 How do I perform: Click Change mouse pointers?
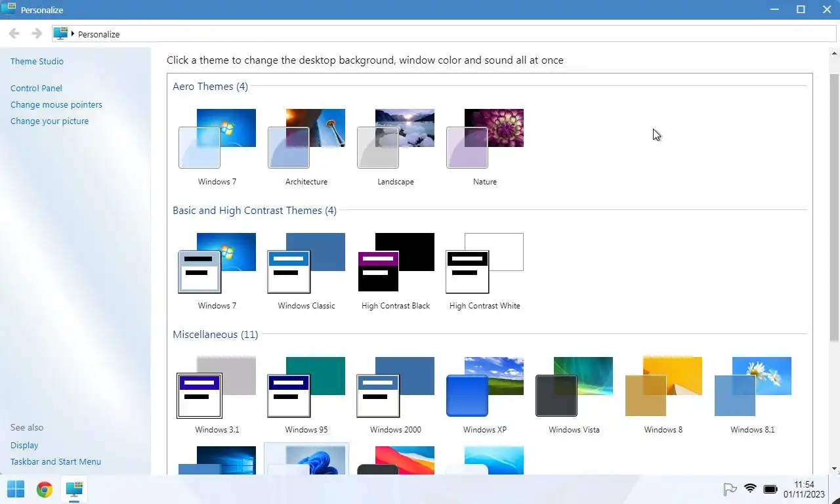click(x=56, y=104)
